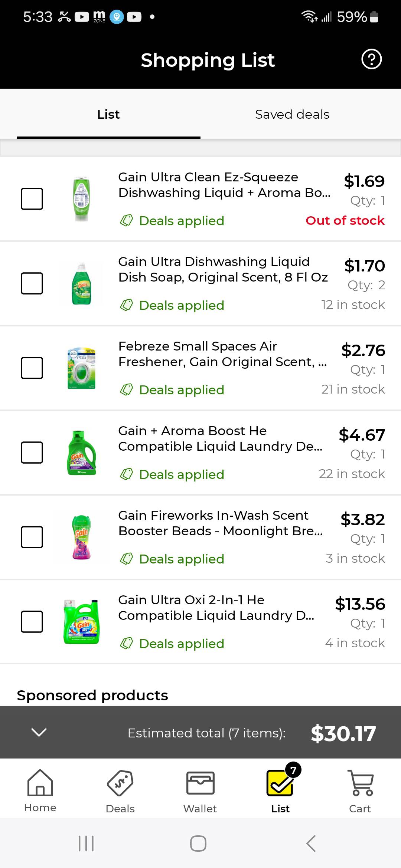Tick the Gain Ultra Oxi 2-In-1 checkbox
Screen dimensions: 401x868
click(32, 622)
